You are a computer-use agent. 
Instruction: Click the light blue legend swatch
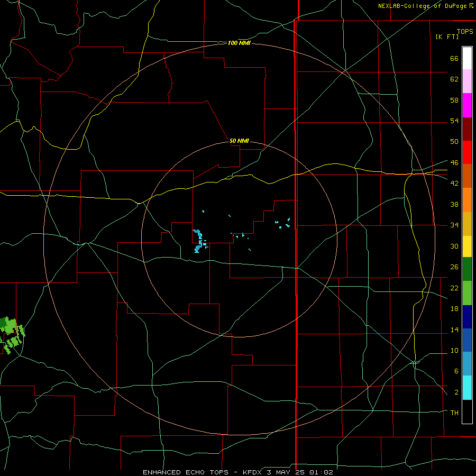click(467, 364)
